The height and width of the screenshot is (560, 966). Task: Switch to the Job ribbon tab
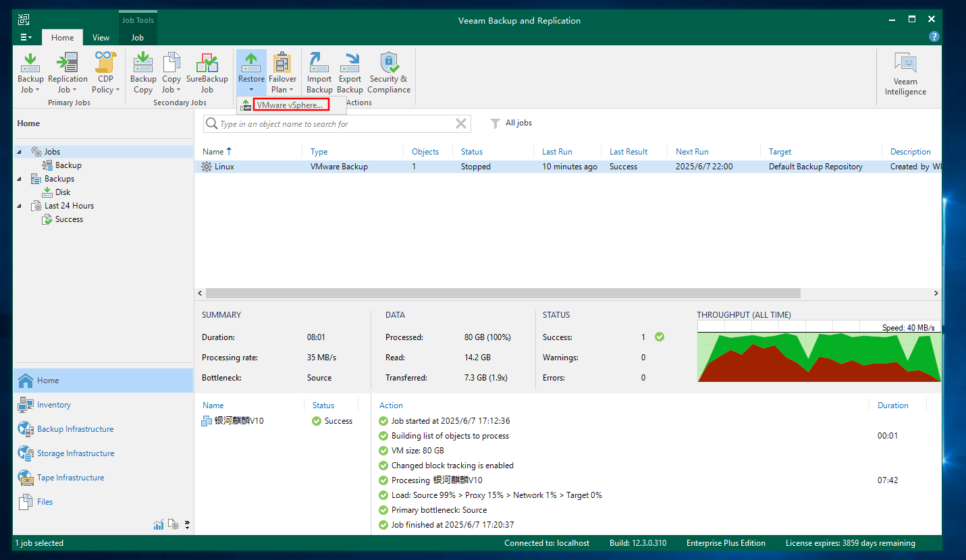pyautogui.click(x=138, y=38)
